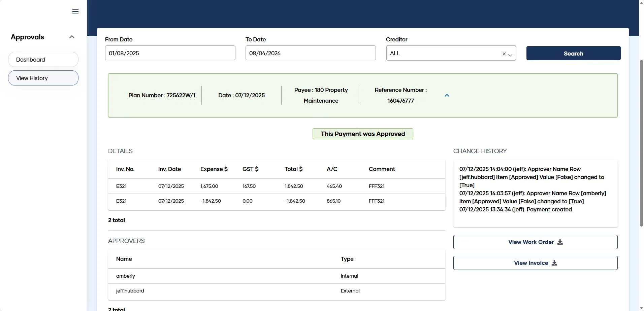Click the Payment created history entry

point(515,209)
